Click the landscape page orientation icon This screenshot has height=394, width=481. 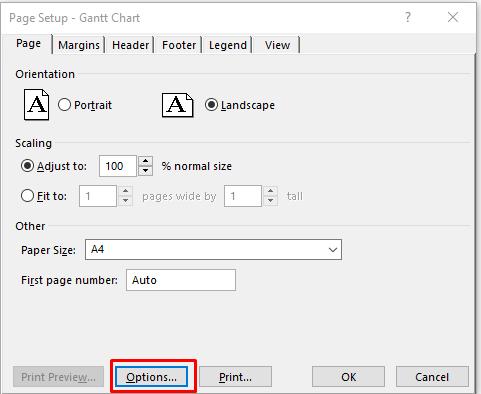pos(177,105)
